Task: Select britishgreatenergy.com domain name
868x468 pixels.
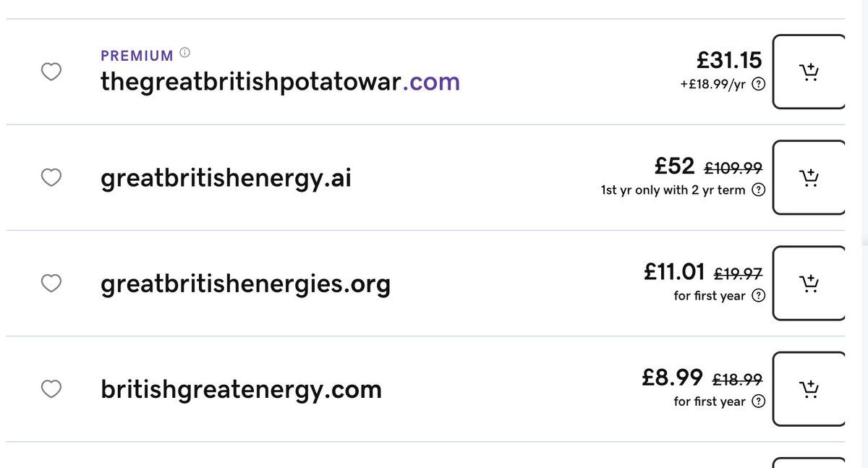Action: [x=241, y=389]
